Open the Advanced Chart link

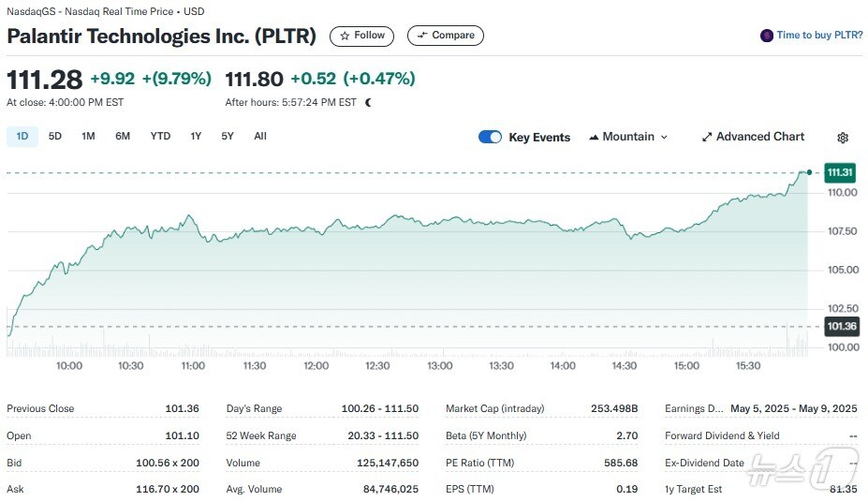point(759,137)
